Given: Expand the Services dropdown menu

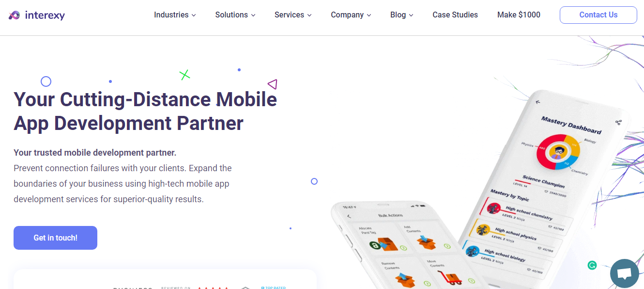Looking at the screenshot, I should (293, 15).
